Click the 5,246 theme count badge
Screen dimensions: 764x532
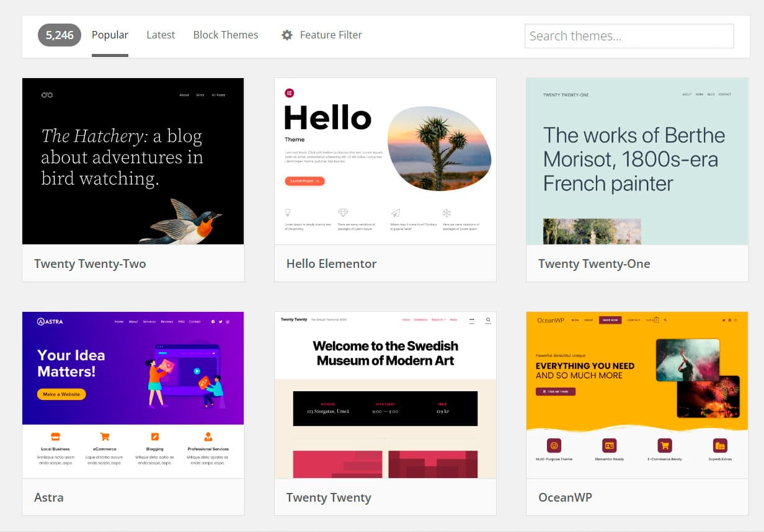point(59,35)
